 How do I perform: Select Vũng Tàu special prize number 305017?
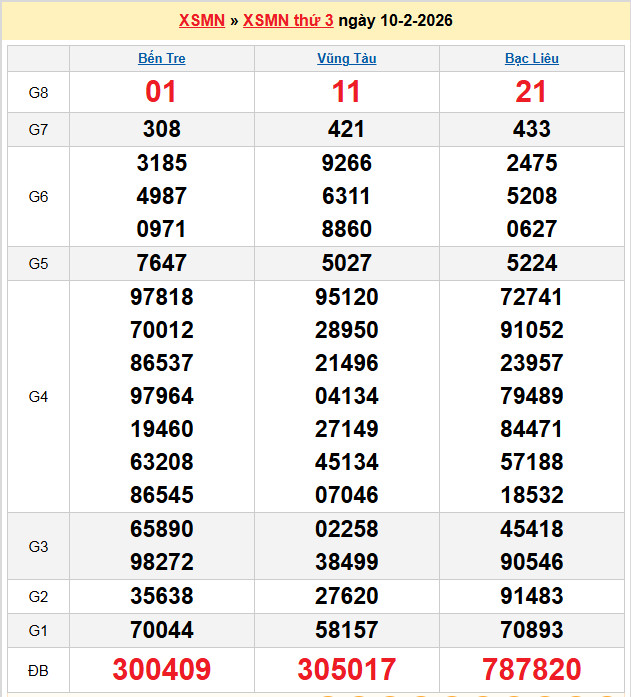(x=346, y=669)
